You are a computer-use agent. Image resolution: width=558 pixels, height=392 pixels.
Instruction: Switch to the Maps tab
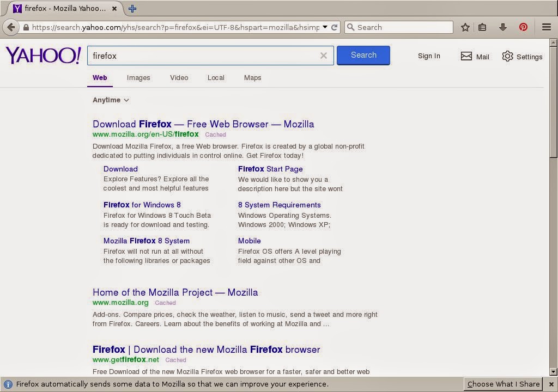click(253, 77)
